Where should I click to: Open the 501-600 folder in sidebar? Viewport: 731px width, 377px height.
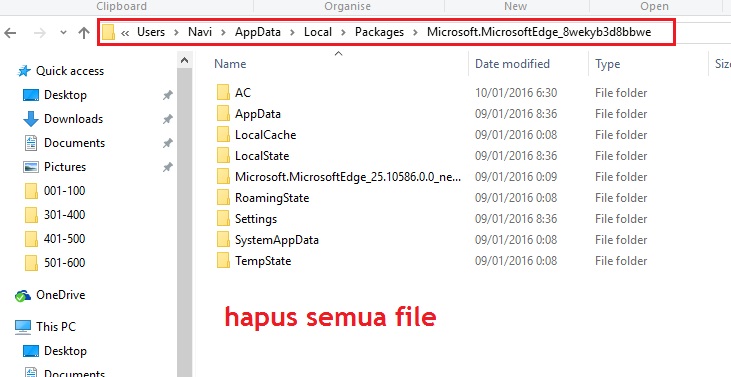(64, 263)
